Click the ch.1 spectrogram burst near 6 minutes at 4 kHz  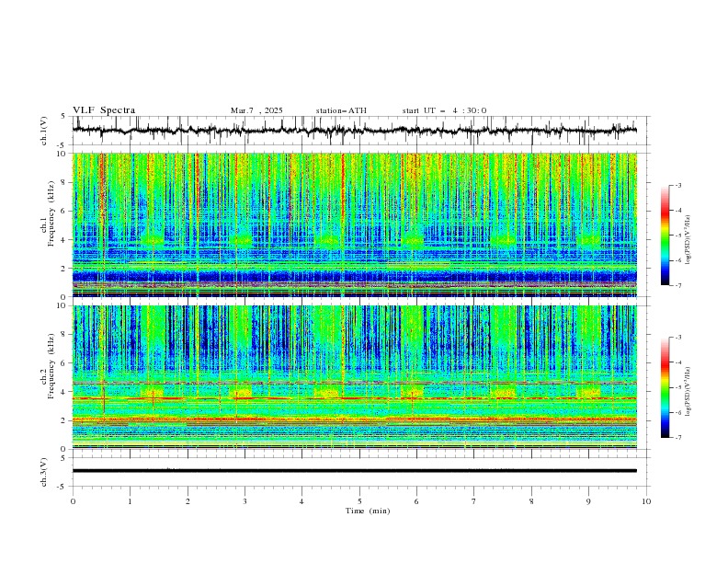click(413, 240)
